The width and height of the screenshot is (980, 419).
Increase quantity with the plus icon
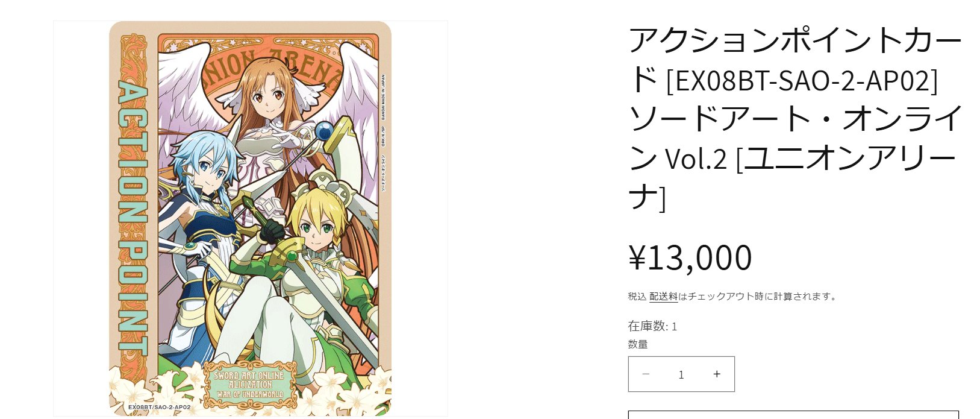pyautogui.click(x=717, y=374)
